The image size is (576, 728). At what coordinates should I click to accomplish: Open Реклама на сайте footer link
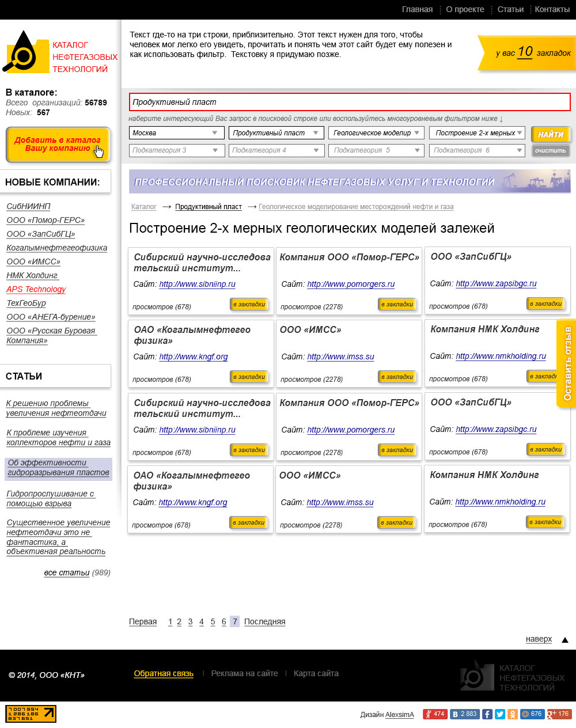tap(244, 673)
